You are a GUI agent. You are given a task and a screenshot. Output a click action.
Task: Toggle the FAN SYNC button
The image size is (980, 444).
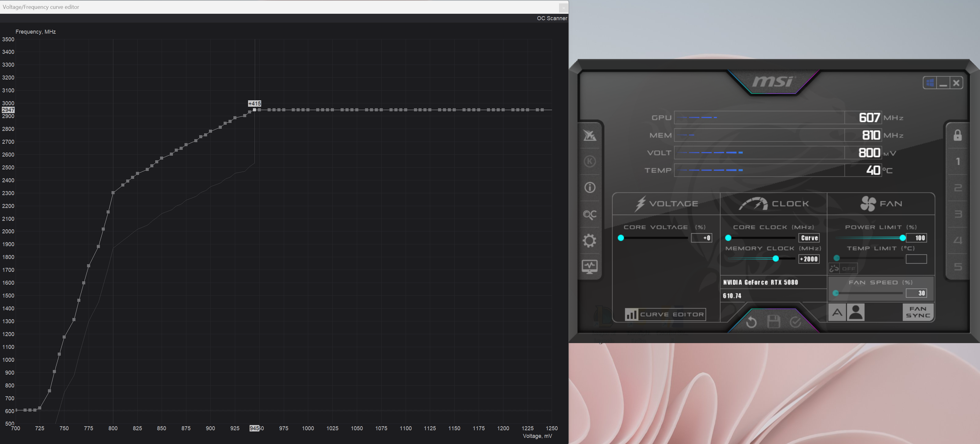[x=918, y=312]
